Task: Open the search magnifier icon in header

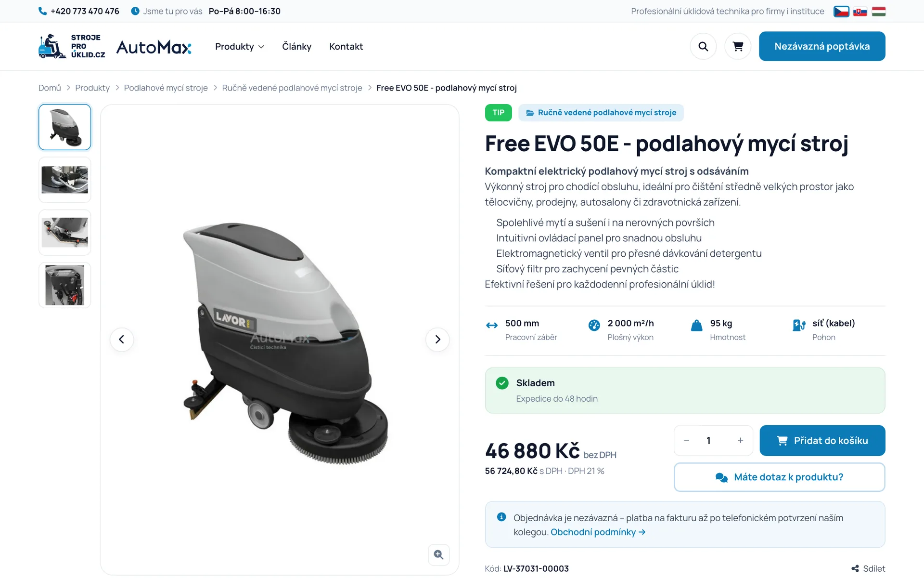Action: [703, 46]
